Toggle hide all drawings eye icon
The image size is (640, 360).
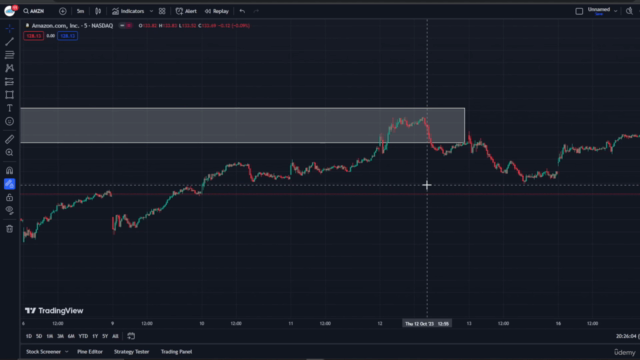pos(9,211)
